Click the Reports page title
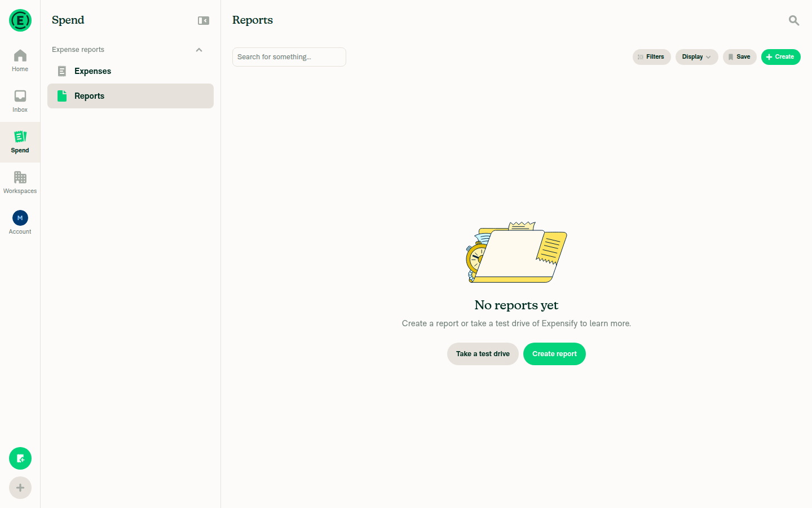Screen dimensions: 812x508 pyautogui.click(x=253, y=20)
